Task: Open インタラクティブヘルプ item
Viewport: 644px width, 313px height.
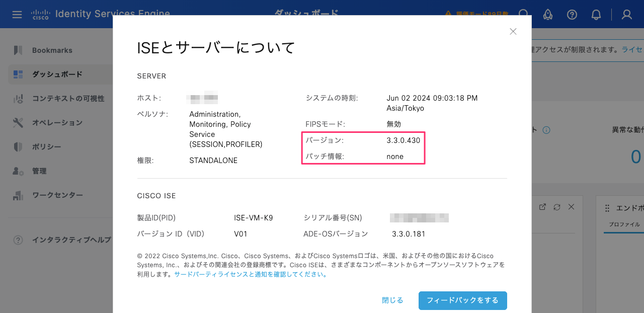Action: click(x=71, y=240)
